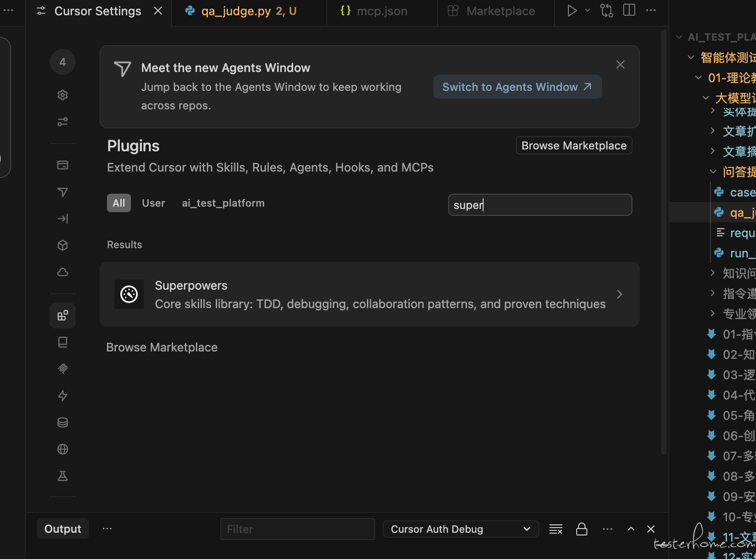Collapse the 大模型 folder chevron
This screenshot has height=559, width=756.
point(706,98)
